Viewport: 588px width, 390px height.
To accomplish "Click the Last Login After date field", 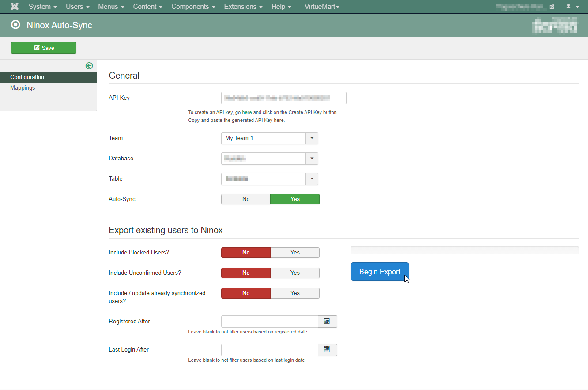I will coord(270,350).
